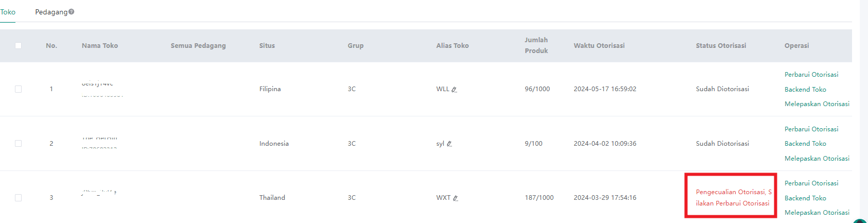Viewport: 868px width, 223px height.
Task: Click Perbarui Otorisasi for Thailand store
Action: tap(811, 183)
